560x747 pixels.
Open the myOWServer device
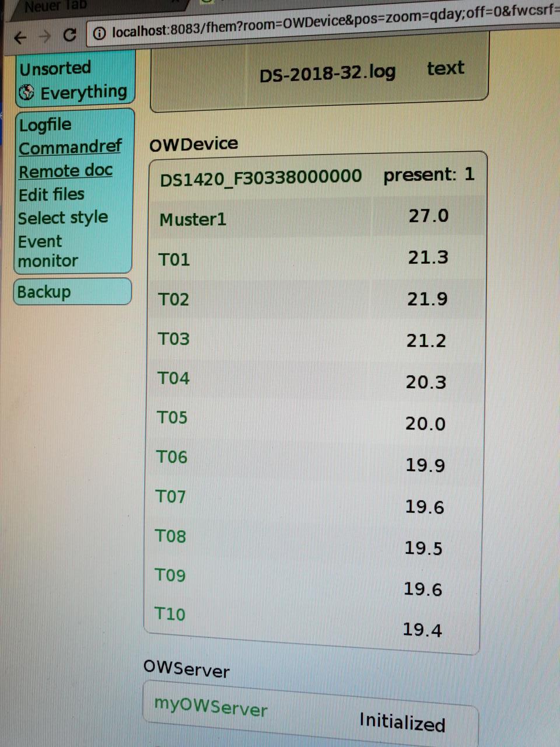(x=211, y=707)
